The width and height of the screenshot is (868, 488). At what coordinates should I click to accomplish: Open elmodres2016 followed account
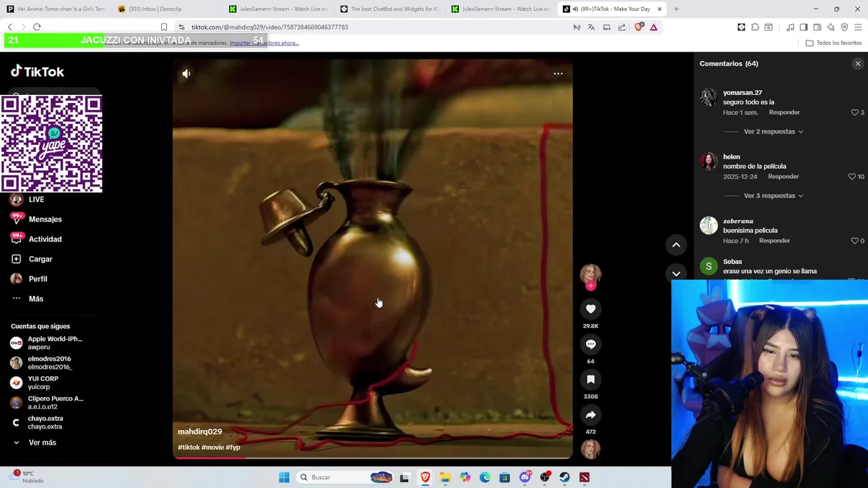42,363
